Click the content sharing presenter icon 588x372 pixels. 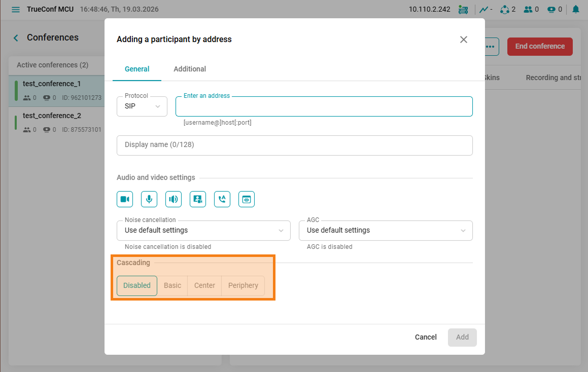coord(198,199)
